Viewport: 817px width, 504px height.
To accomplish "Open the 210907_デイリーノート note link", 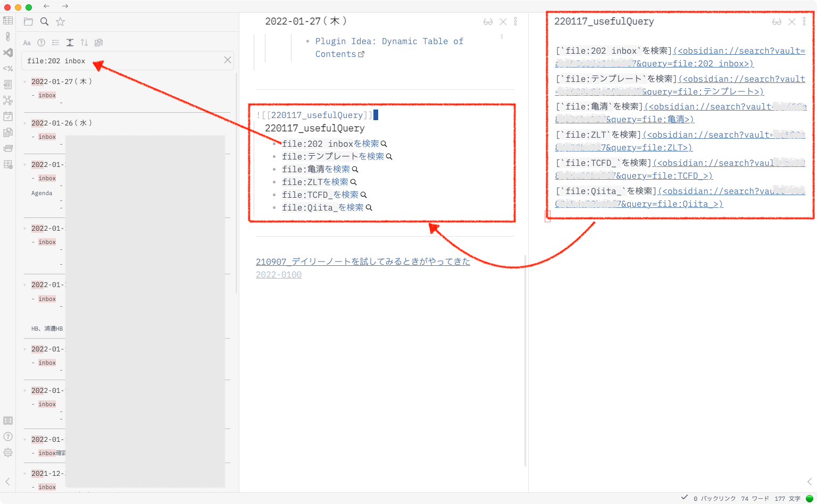I will (x=363, y=262).
